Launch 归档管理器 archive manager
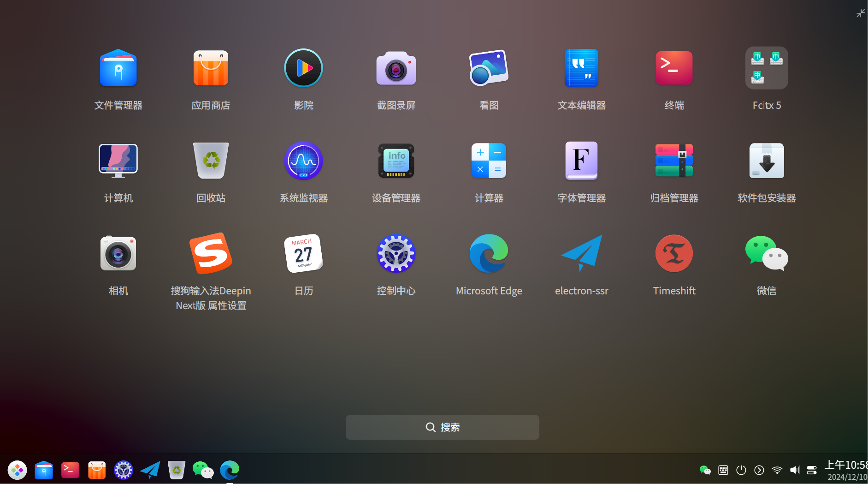The image size is (868, 484). point(674,161)
